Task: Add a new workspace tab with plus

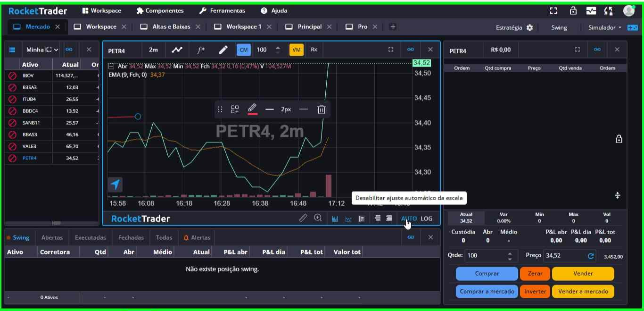Action: (x=393, y=27)
